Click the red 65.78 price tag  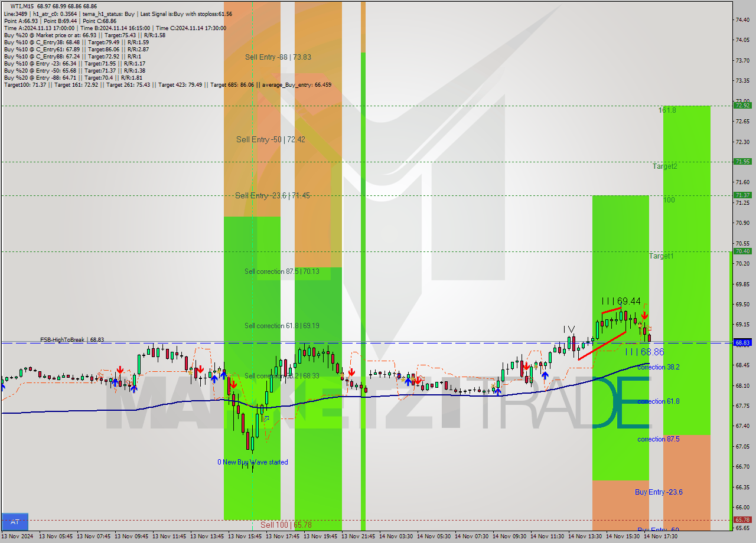[742, 520]
